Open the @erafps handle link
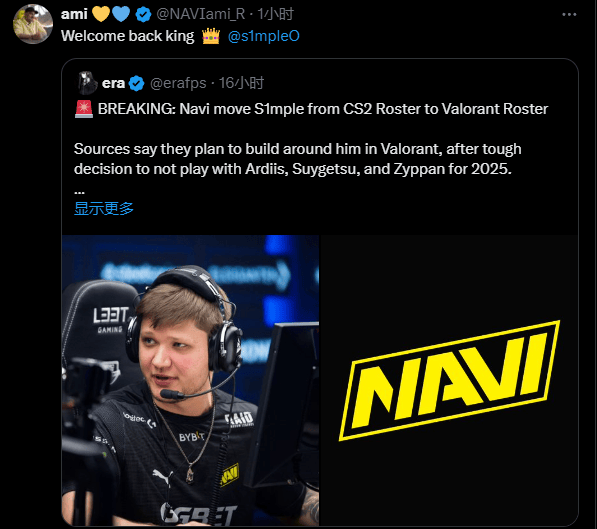The image size is (597, 529). (x=178, y=83)
